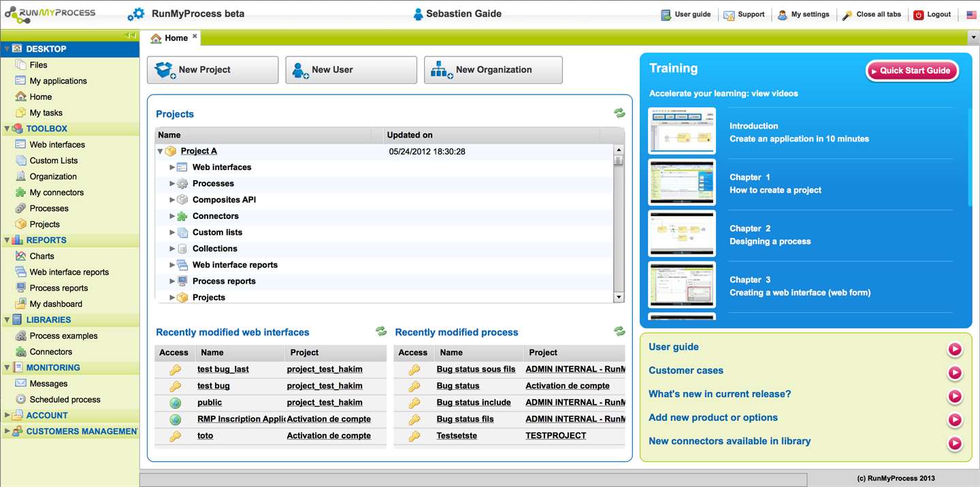Viewport: 980px width, 487px height.
Task: Close the Home tab
Action: coord(195,36)
